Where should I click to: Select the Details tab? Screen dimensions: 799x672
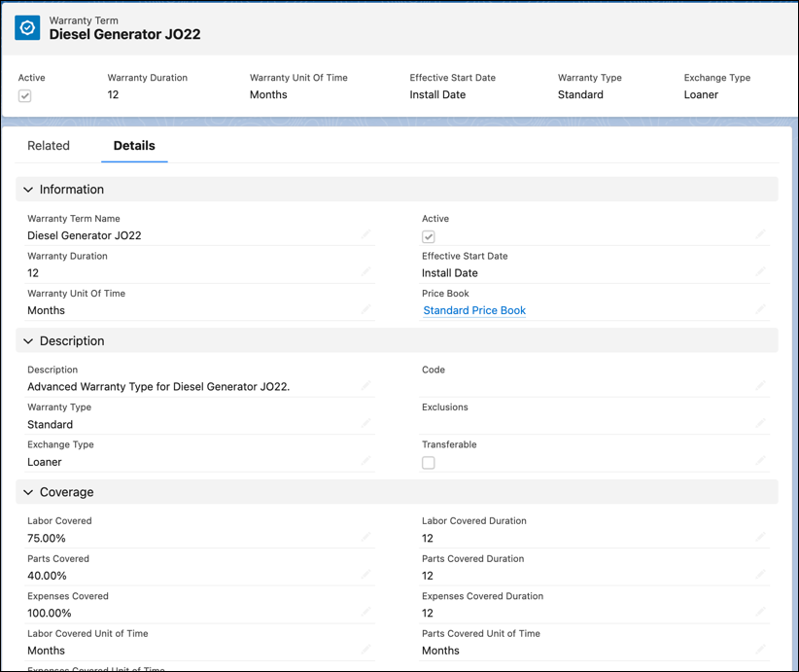(x=133, y=145)
